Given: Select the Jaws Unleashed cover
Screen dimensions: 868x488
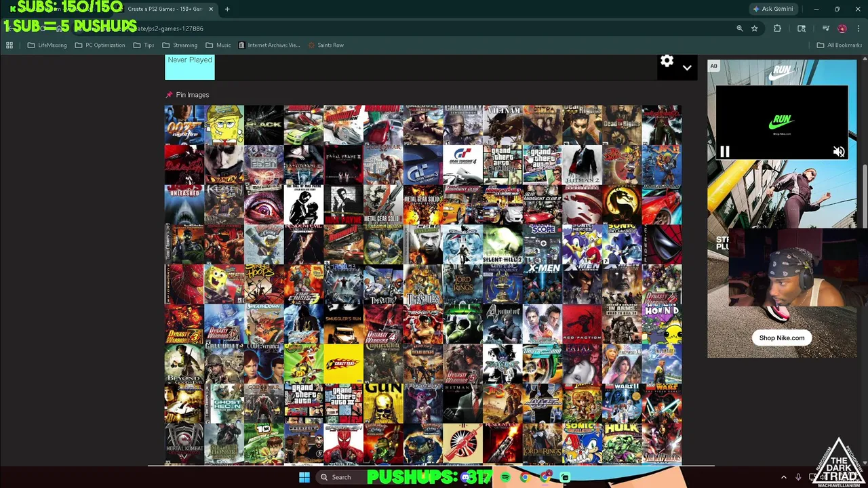Looking at the screenshot, I should click(184, 205).
